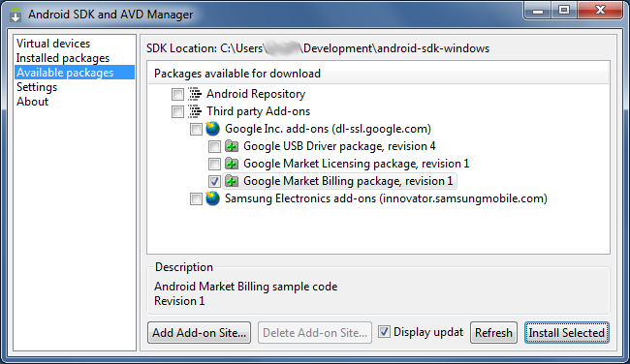This screenshot has height=364, width=630.
Task: Select Google Market Billing package, revision 1
Action: (x=348, y=181)
